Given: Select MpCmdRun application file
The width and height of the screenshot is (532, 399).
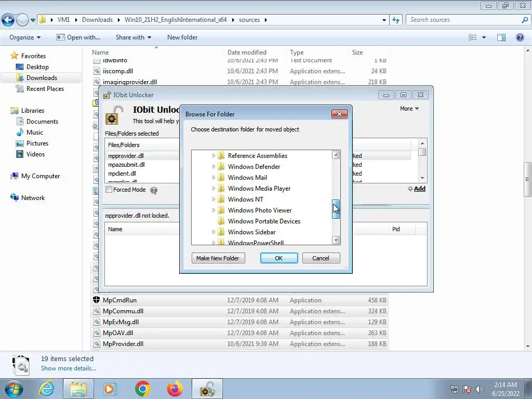Looking at the screenshot, I should 240,300.
